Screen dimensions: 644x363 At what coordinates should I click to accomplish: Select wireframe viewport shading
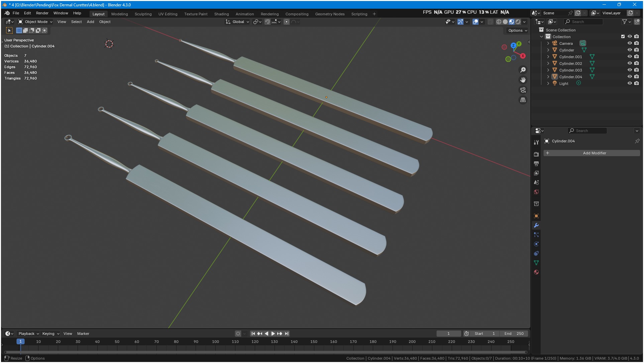click(499, 22)
